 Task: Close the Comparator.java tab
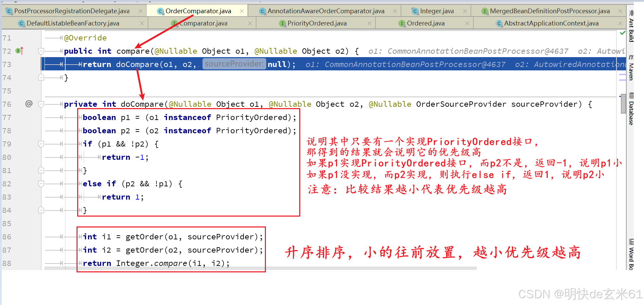[250, 23]
